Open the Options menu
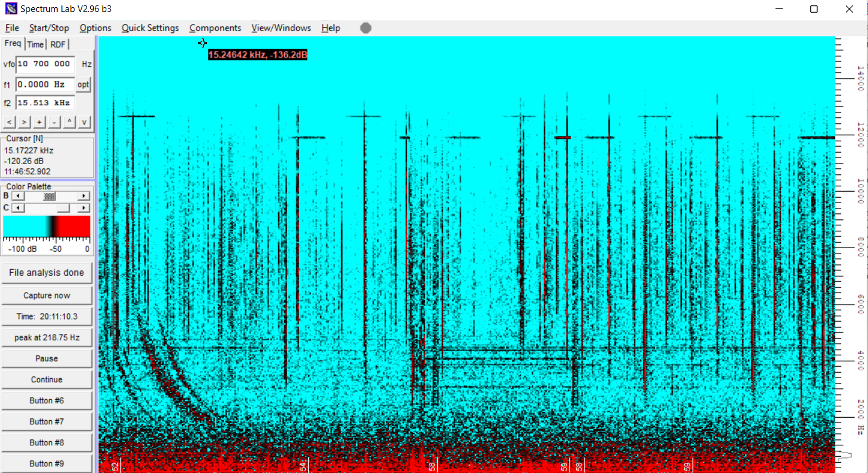868x473 pixels. pyautogui.click(x=96, y=28)
